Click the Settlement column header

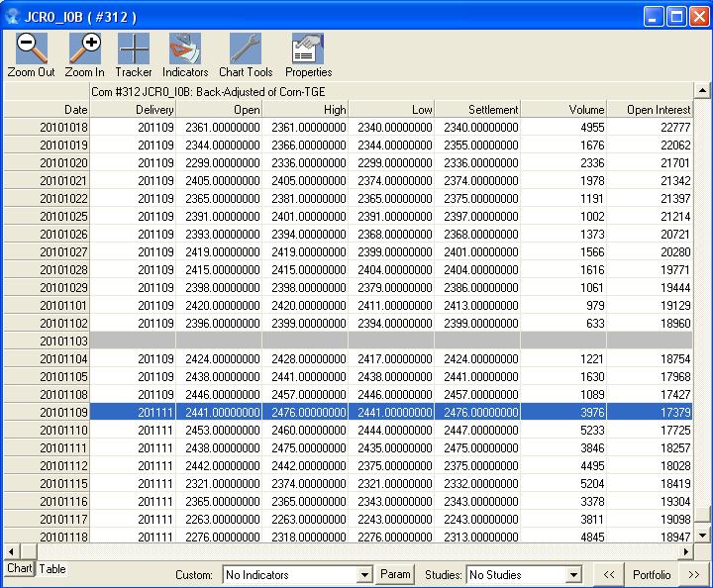coord(477,109)
